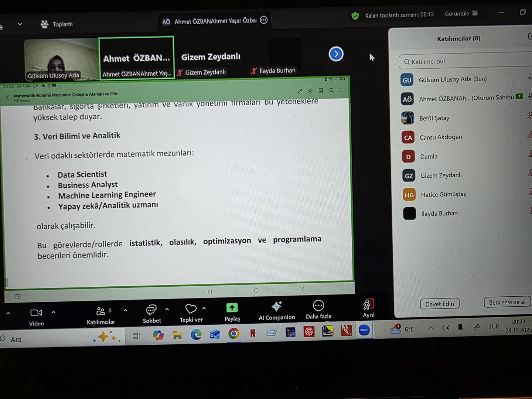Open the Görüntüle view menu
Screen dimensions: 532x399
coord(461,14)
